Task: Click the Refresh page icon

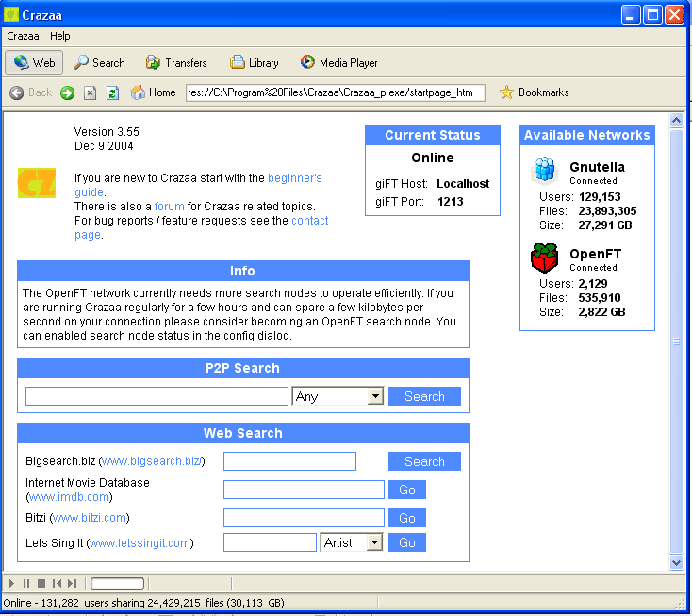Action: tap(112, 92)
